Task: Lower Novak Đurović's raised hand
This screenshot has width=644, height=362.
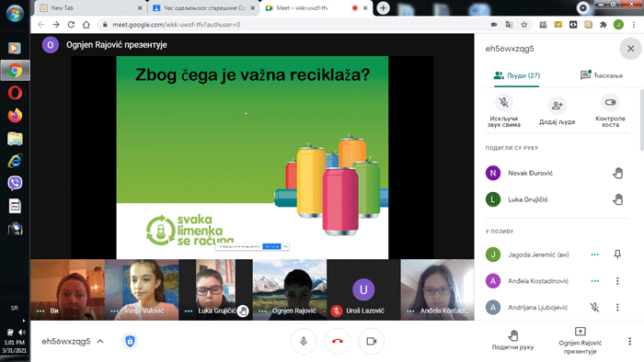Action: point(617,174)
